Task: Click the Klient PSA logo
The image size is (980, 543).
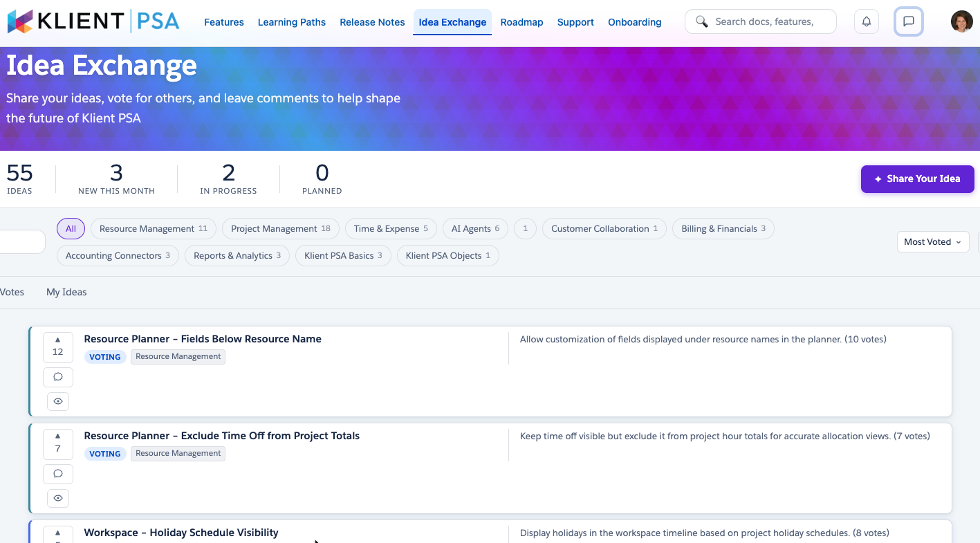Action: (93, 21)
